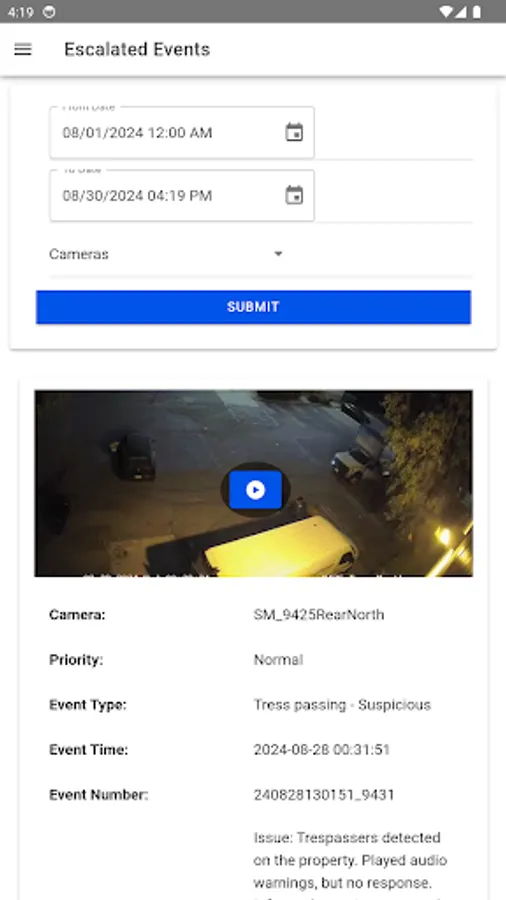Select event time 2024-08-28 00:31:51
The image size is (506, 900).
[x=322, y=750]
